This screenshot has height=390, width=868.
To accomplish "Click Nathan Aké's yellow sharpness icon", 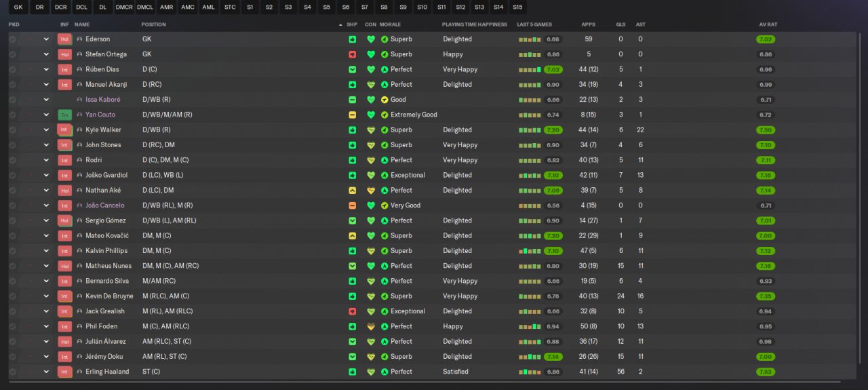I will [352, 191].
